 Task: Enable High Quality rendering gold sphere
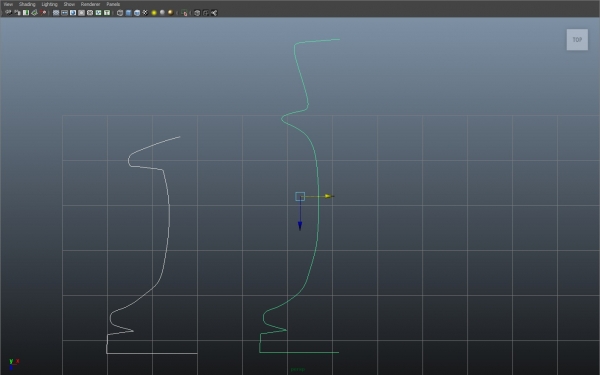pos(171,13)
